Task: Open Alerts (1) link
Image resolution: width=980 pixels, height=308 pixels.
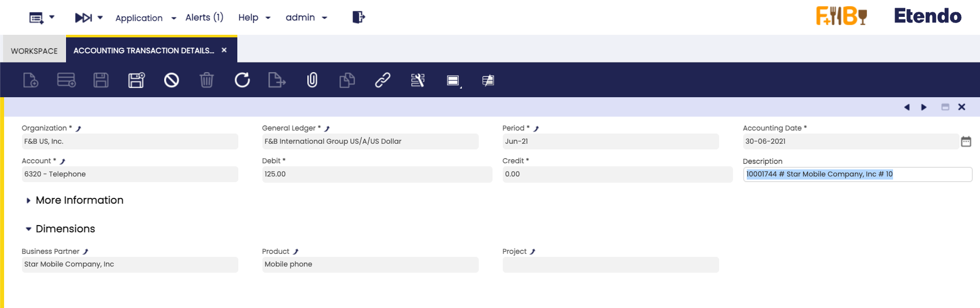Action: (x=204, y=18)
